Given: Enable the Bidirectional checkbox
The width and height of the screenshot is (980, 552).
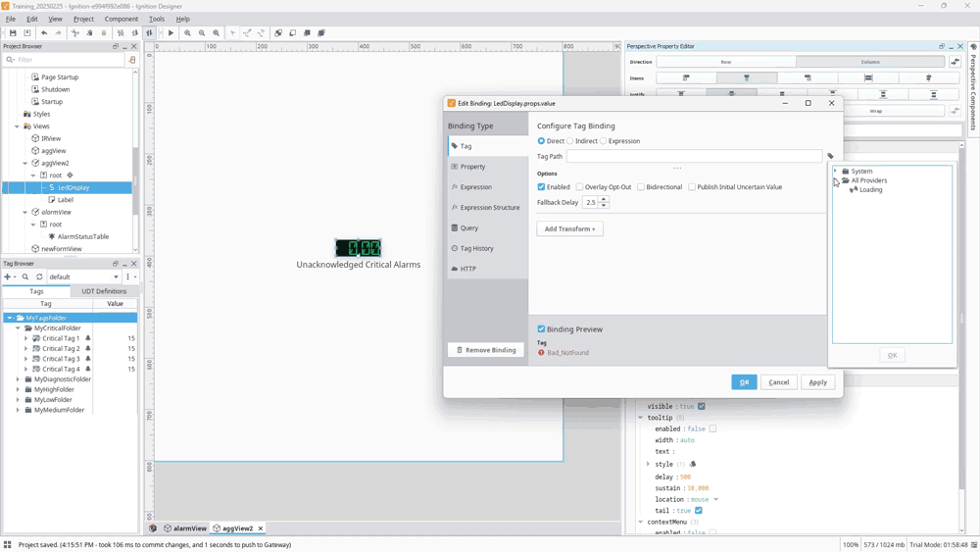Looking at the screenshot, I should click(x=641, y=187).
